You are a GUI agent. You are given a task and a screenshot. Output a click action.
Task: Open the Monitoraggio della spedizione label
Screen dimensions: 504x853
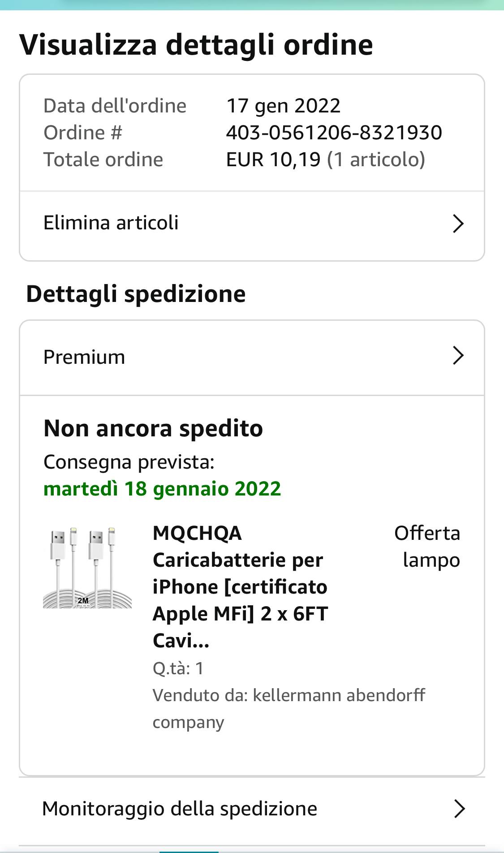[179, 809]
